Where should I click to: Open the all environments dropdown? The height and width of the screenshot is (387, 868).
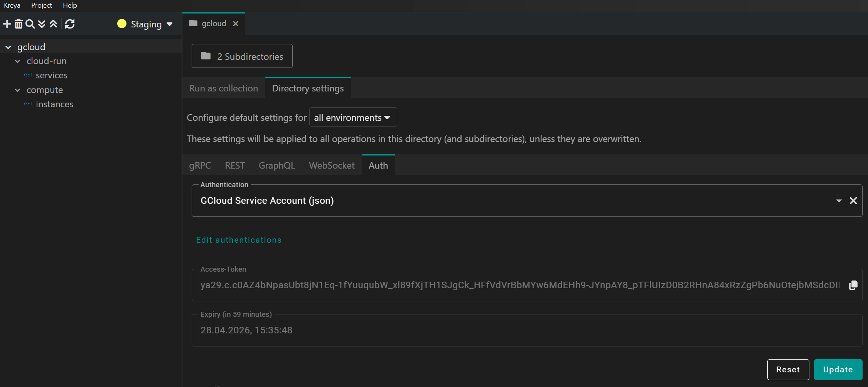pos(352,117)
